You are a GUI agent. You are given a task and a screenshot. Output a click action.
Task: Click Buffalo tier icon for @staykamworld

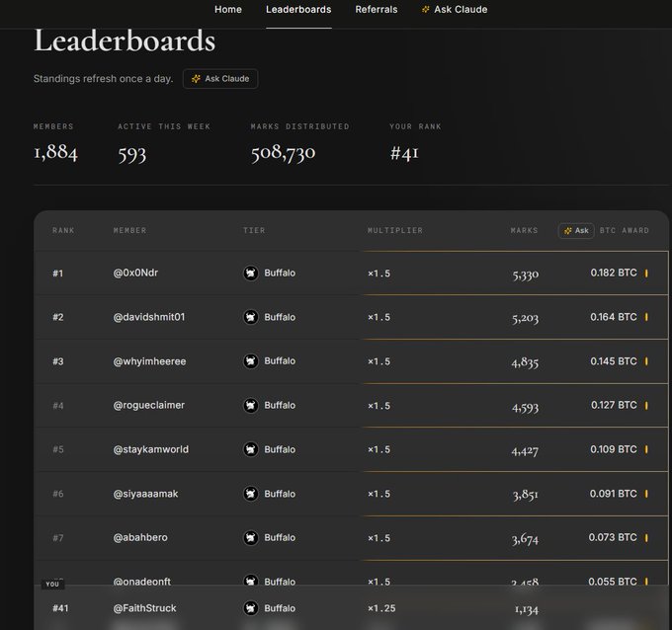tap(251, 449)
